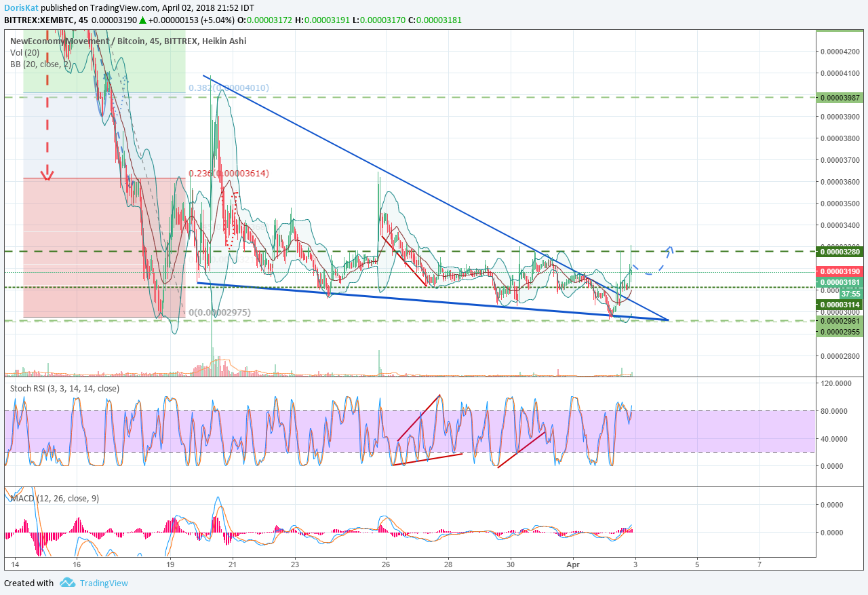
Task: Click the 0.00003987 green price label
Action: click(840, 98)
